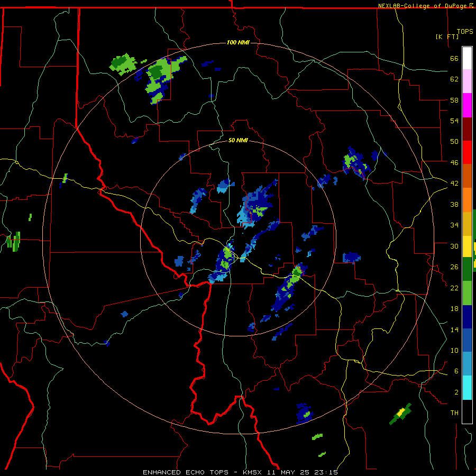Viewport: 476px width, 476px height.
Task: Select the black TH threshold swatch
Action: (467, 411)
